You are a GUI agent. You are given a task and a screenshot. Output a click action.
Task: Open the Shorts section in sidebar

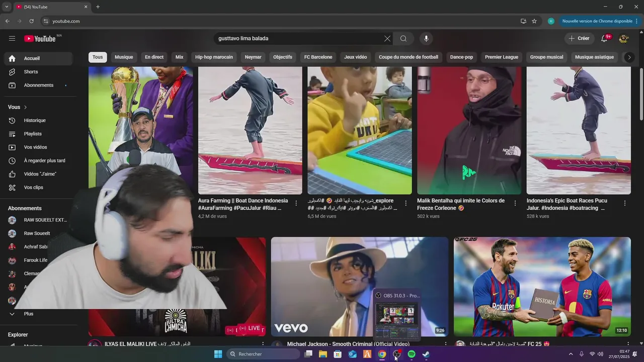[38, 72]
